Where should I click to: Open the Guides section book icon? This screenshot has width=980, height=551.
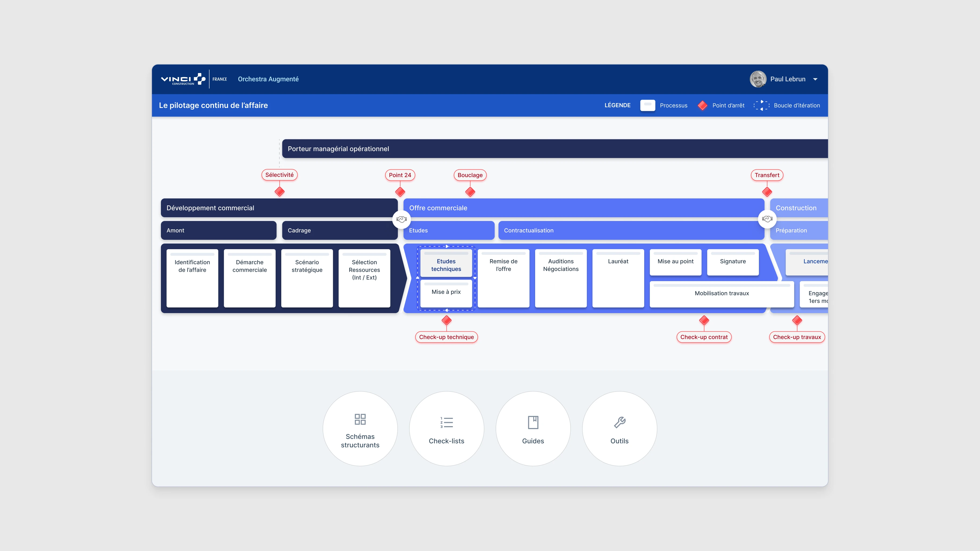point(533,422)
